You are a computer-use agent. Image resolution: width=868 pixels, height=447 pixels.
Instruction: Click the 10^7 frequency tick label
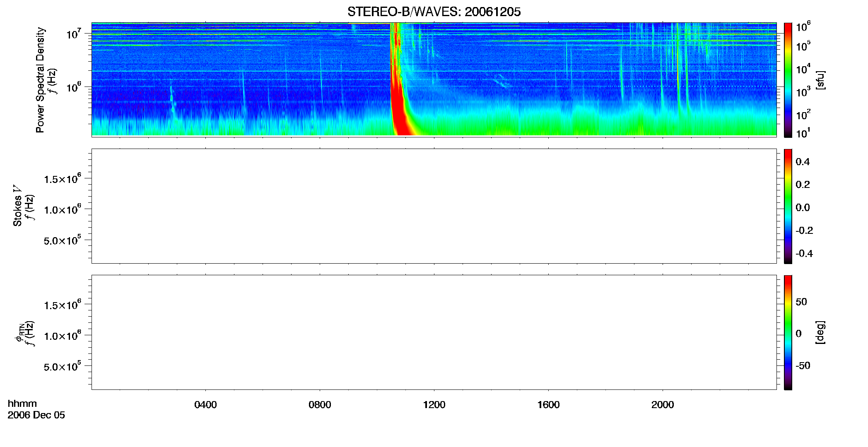74,34
